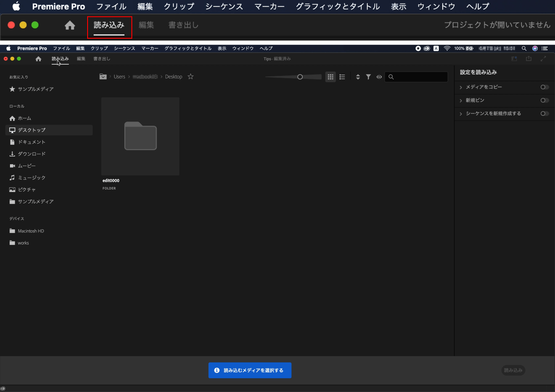Open ウィンドウ menu in main window menu bar
555x392 pixels.
(243, 49)
